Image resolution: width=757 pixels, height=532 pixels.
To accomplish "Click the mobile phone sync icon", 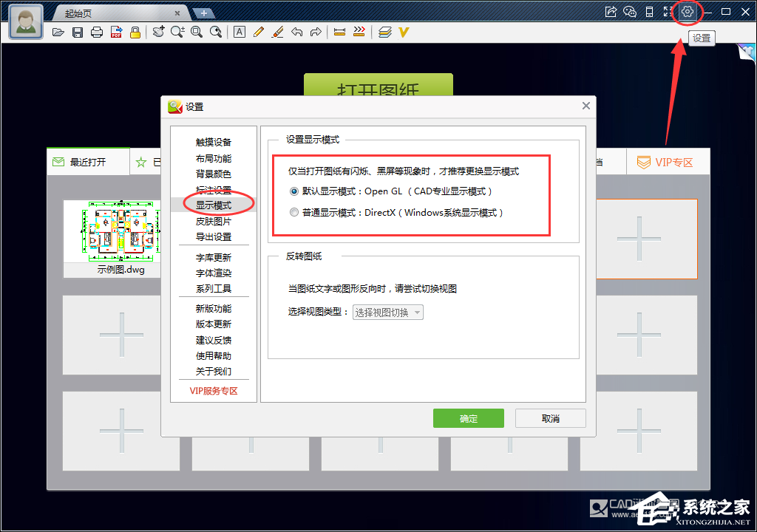I will (649, 12).
